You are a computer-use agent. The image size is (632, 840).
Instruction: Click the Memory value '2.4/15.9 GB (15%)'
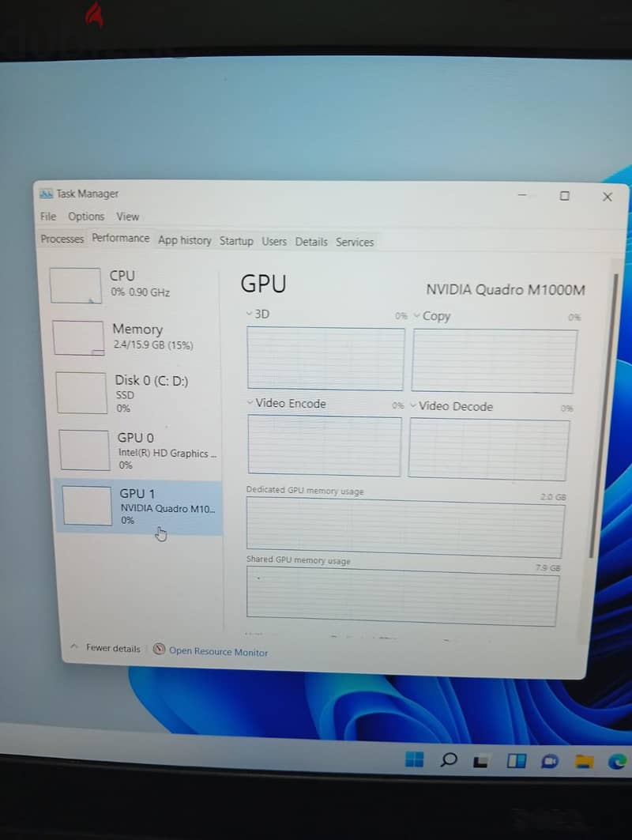(x=153, y=345)
